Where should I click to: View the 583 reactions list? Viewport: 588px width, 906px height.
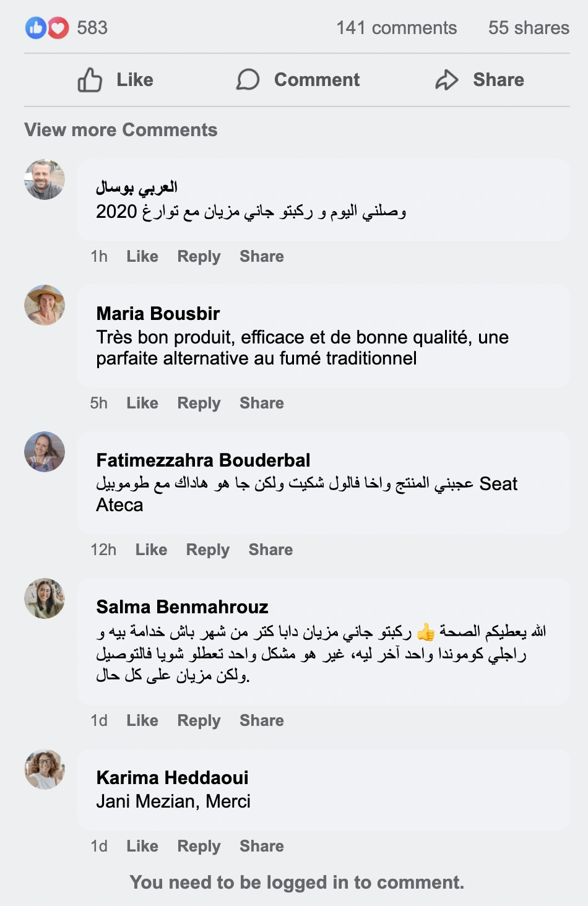pos(92,28)
